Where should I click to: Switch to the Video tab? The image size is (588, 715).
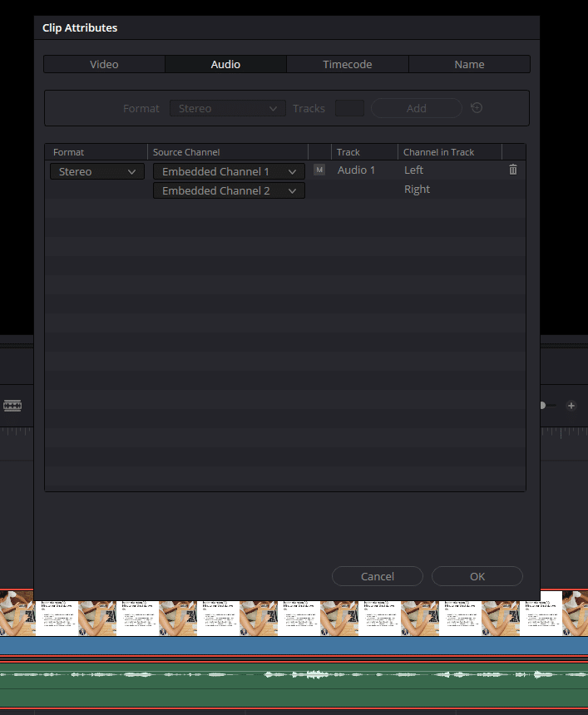104,64
